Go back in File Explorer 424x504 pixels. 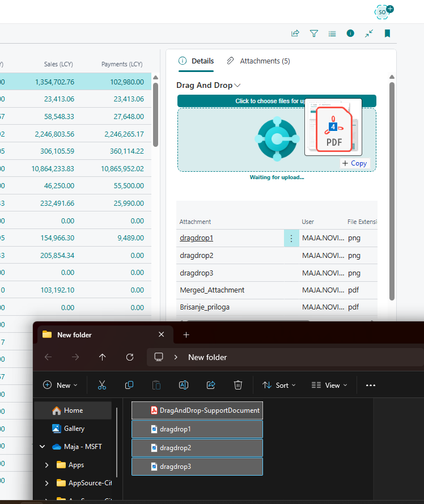point(48,357)
